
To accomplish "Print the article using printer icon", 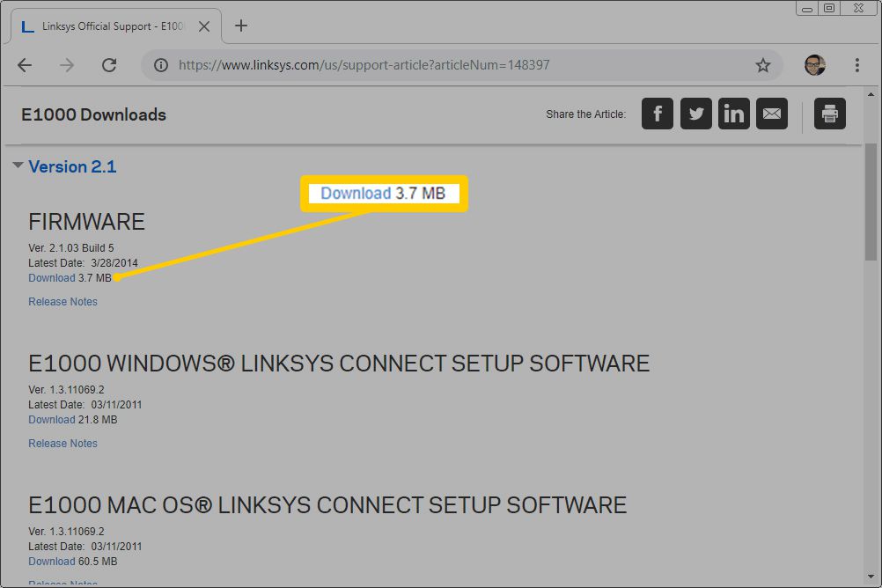I will 830,114.
